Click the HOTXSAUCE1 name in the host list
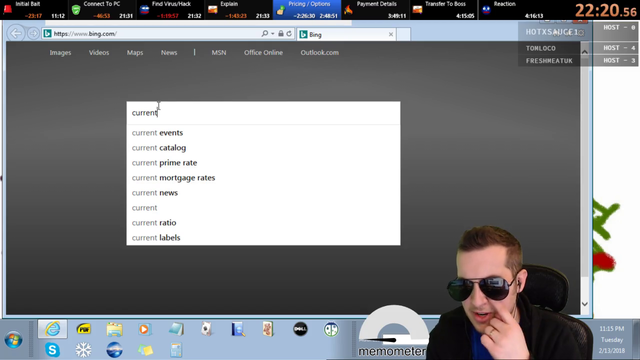 click(x=552, y=32)
